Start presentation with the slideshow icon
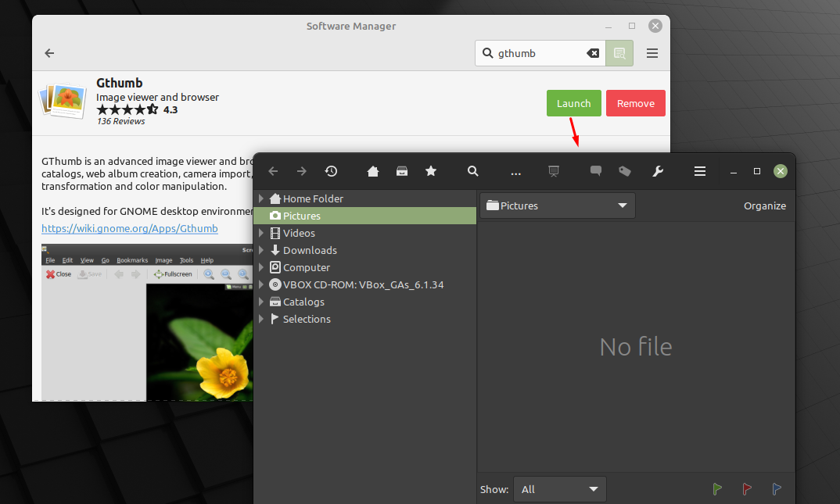The width and height of the screenshot is (840, 504). pos(554,171)
